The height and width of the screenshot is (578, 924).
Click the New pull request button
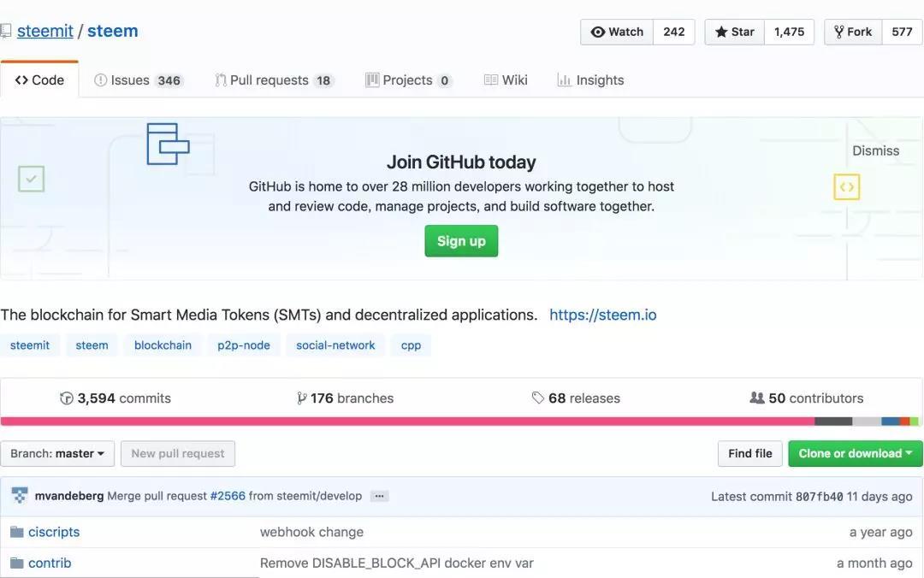[178, 454]
